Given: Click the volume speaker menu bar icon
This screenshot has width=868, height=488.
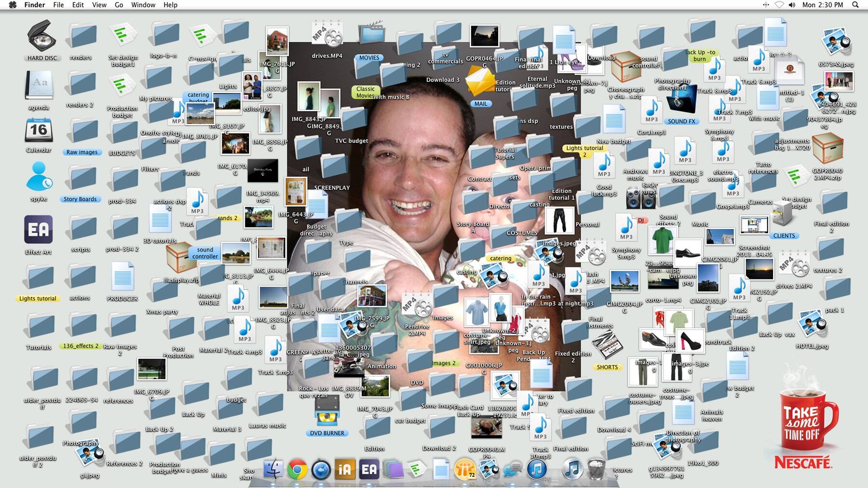Looking at the screenshot, I should click(792, 5).
